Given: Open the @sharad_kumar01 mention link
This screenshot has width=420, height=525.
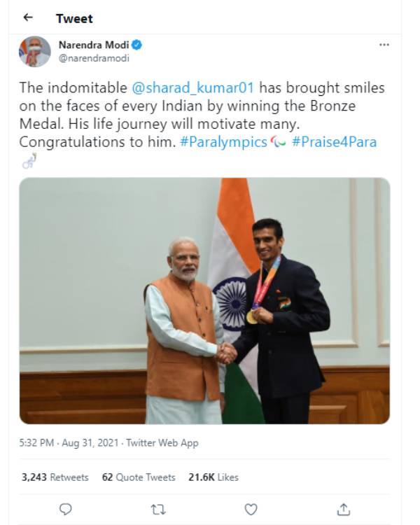Looking at the screenshot, I should (192, 88).
